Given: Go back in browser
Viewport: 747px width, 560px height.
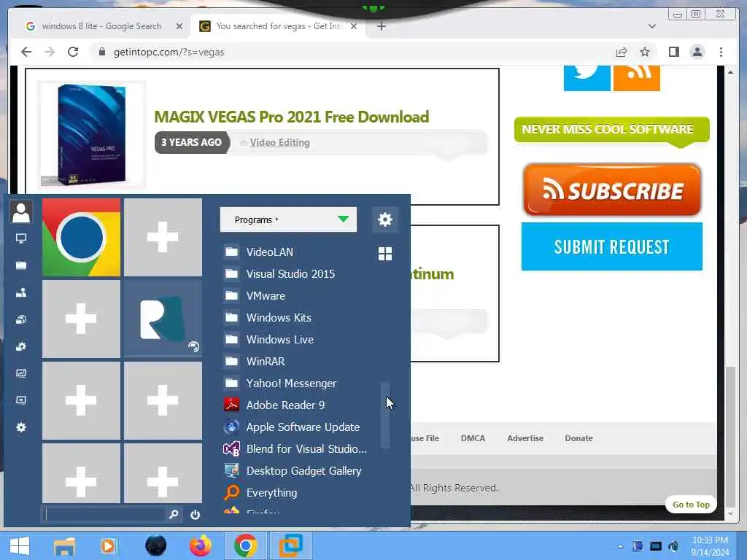Looking at the screenshot, I should pos(26,52).
